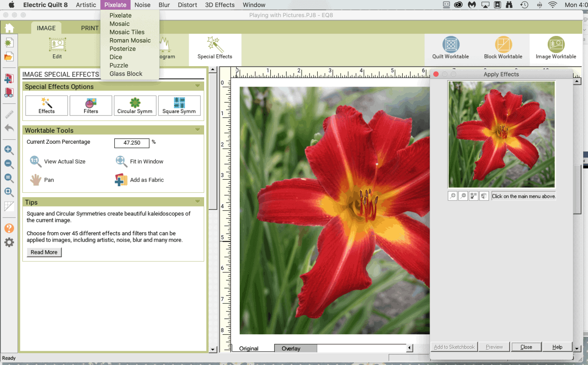Choose Roman Mosaic from Pixelate menu
588x365 pixels.
130,40
